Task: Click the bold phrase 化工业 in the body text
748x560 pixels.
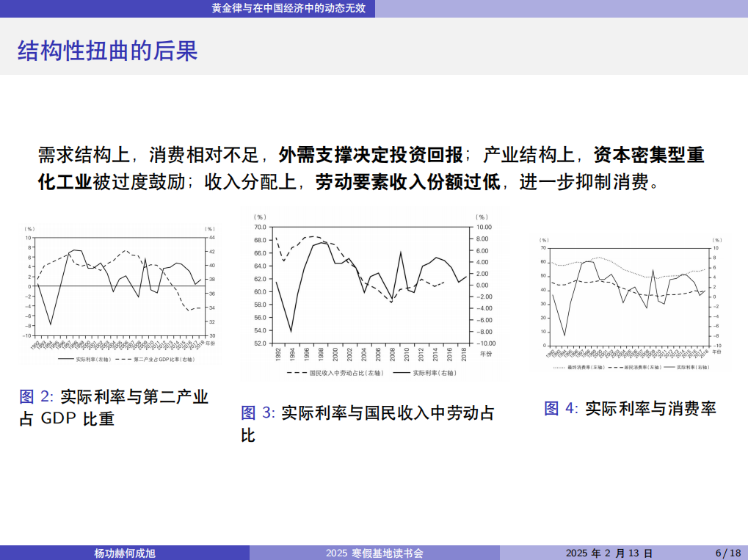Action: [65, 182]
